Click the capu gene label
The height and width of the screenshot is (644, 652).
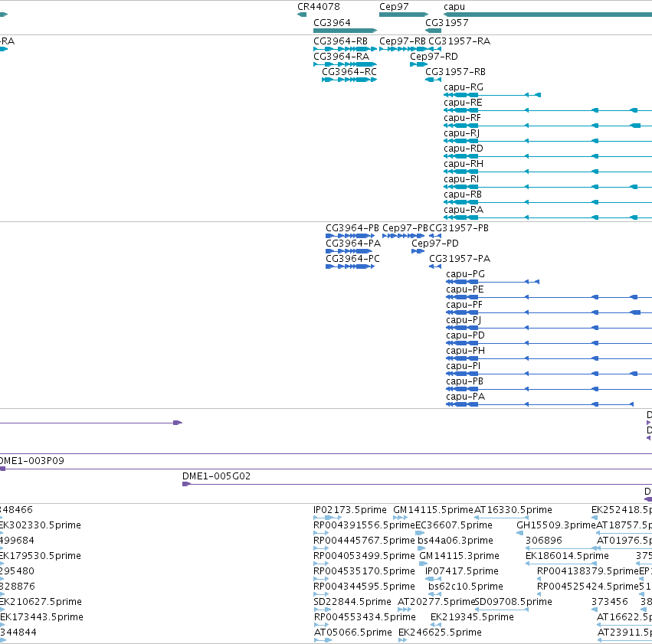(x=454, y=7)
